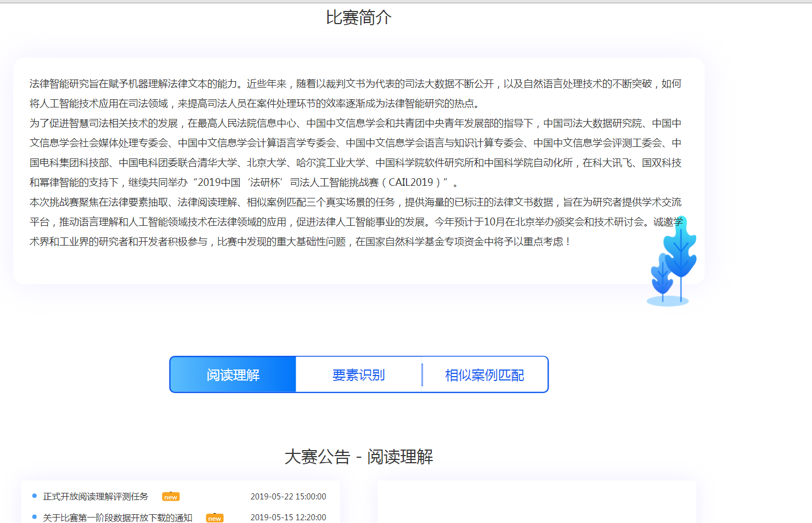812x523 pixels.
Task: Switch to the 相似案例匹配 tab
Action: (x=484, y=374)
